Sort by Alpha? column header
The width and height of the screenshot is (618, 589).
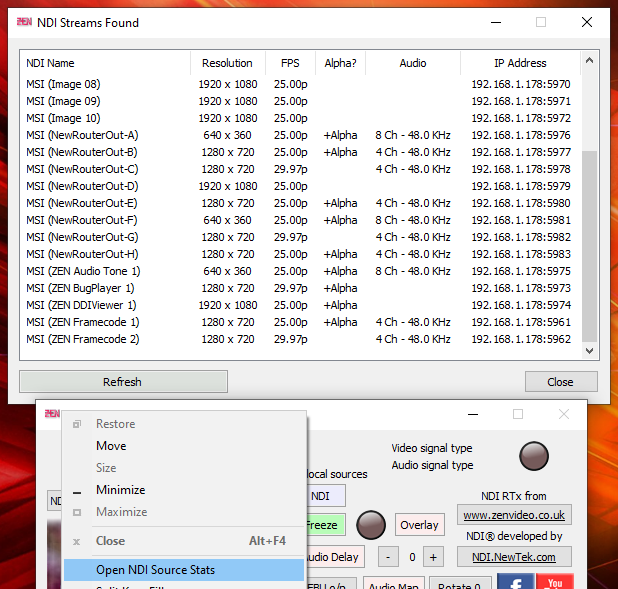(340, 63)
